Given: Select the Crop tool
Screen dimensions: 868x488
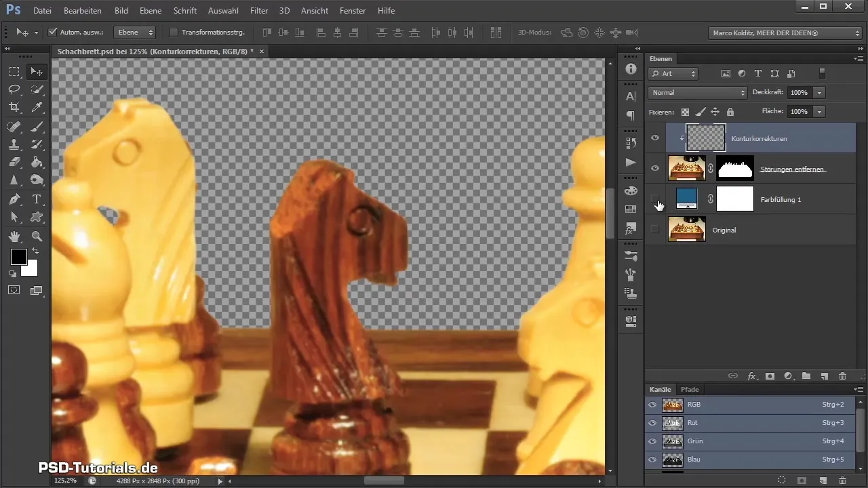Looking at the screenshot, I should (14, 107).
